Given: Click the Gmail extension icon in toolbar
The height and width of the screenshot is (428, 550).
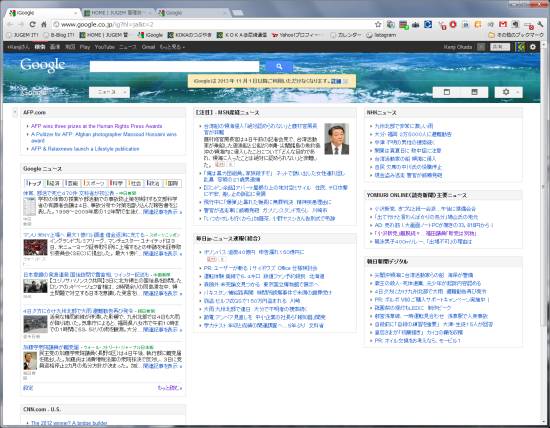Looking at the screenshot, I should [503, 25].
